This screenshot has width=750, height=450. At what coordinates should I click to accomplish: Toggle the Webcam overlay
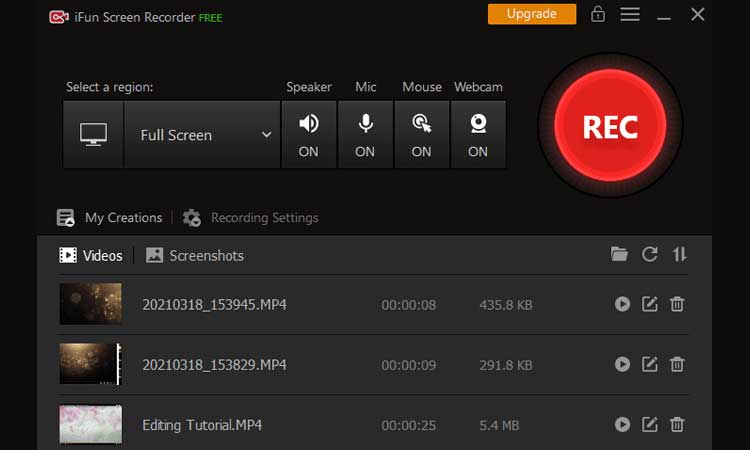(x=478, y=134)
